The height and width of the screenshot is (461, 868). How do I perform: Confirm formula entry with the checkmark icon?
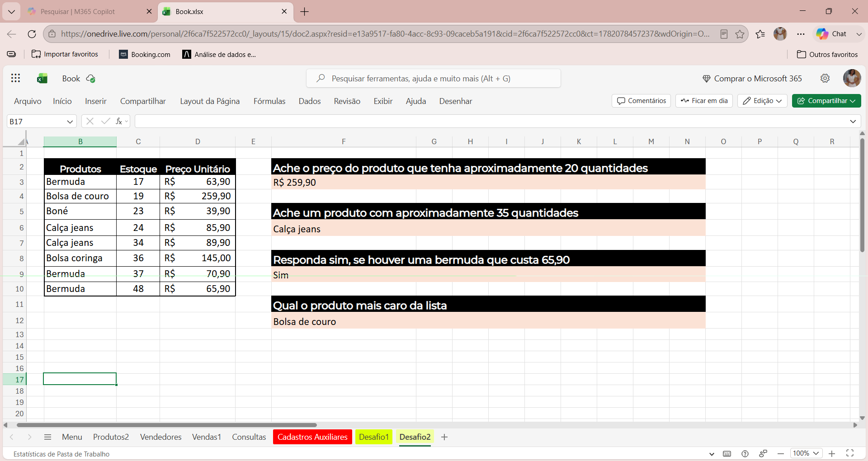point(106,121)
